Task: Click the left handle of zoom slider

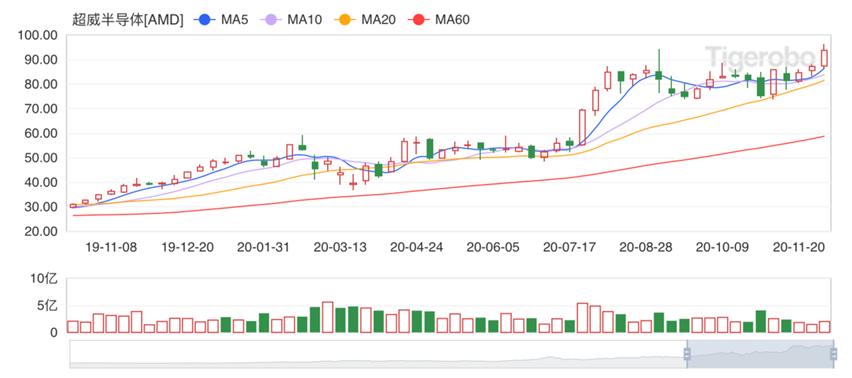Action: [687, 354]
